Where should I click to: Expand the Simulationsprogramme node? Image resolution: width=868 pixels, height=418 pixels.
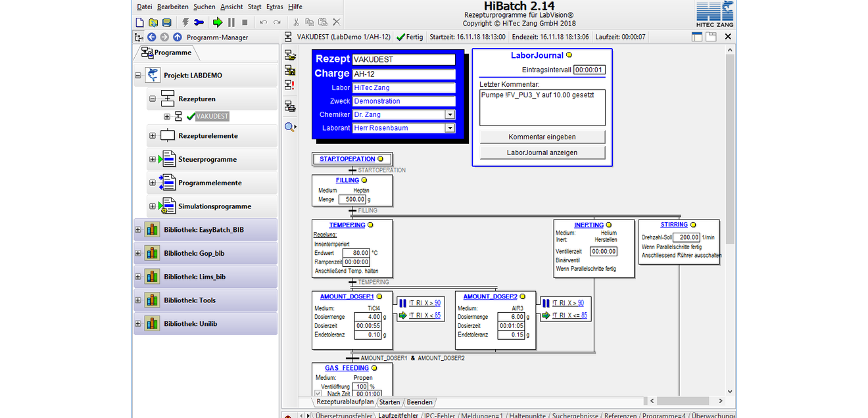(x=153, y=206)
